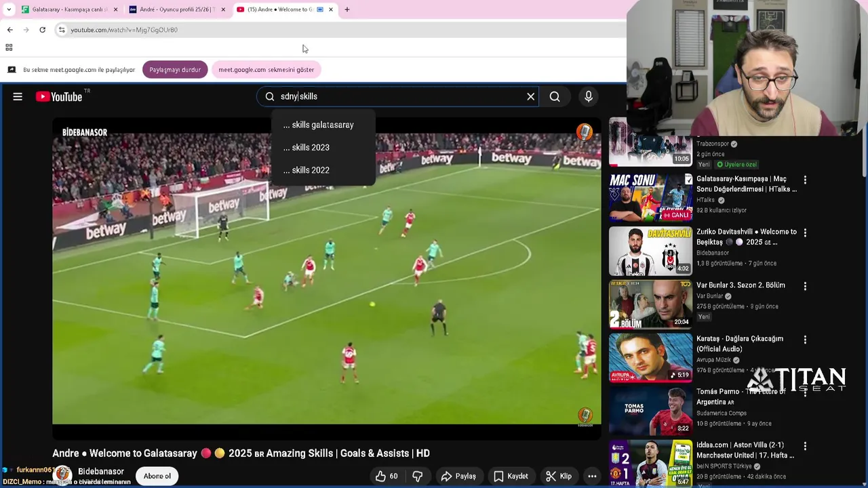Open a new browser tab
Viewport: 868px width, 488px height.
347,9
